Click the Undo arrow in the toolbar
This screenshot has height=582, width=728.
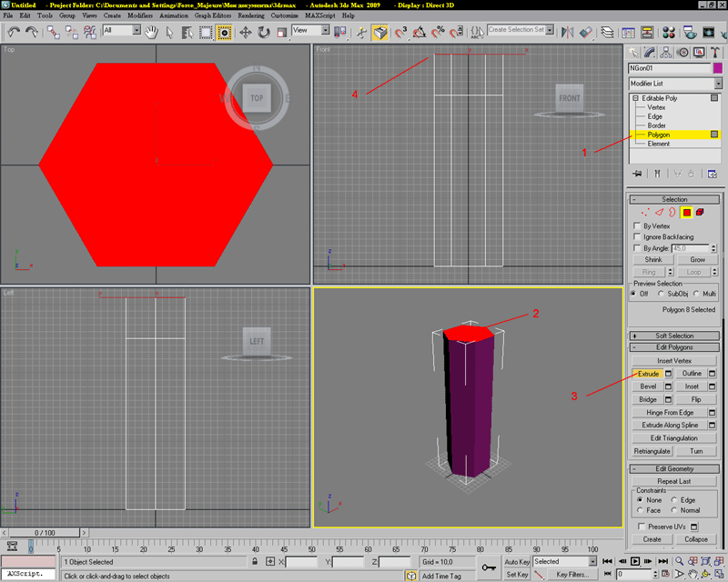click(14, 32)
